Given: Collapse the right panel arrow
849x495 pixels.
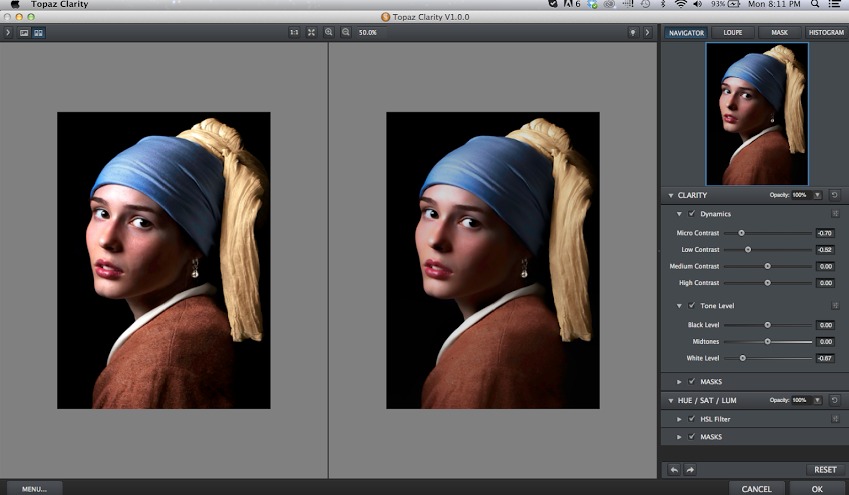Looking at the screenshot, I should [x=647, y=32].
